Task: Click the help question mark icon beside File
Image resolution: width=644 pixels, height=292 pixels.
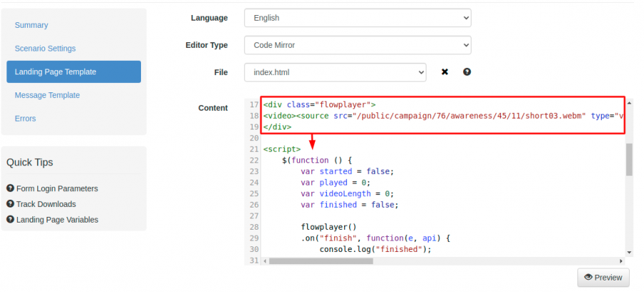Action: pyautogui.click(x=467, y=72)
